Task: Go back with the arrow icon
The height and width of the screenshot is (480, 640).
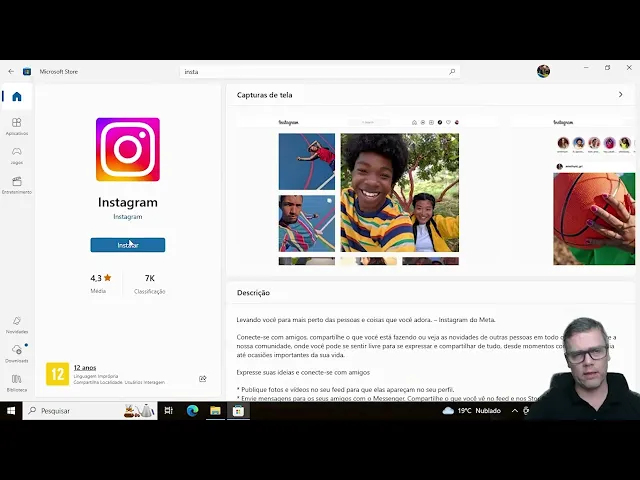Action: [11, 71]
